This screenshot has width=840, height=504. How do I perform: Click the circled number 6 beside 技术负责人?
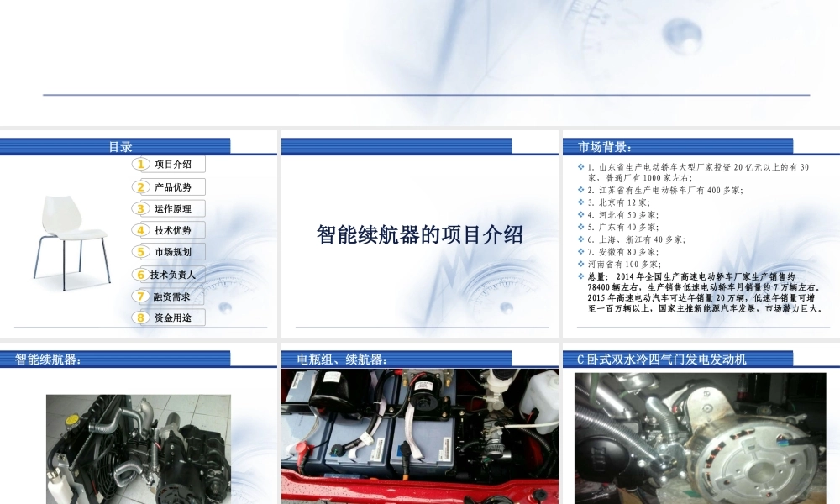click(x=142, y=273)
